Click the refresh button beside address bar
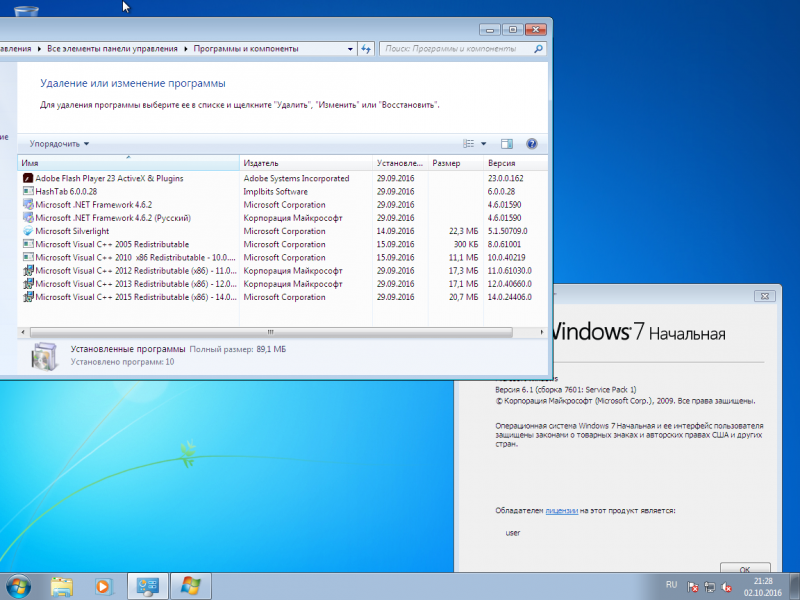 point(366,49)
